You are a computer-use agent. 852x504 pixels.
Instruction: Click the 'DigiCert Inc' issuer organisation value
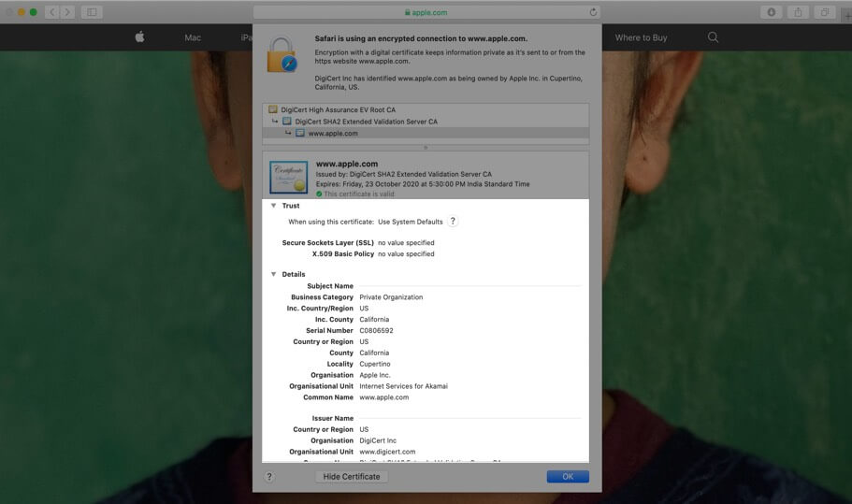(x=378, y=440)
